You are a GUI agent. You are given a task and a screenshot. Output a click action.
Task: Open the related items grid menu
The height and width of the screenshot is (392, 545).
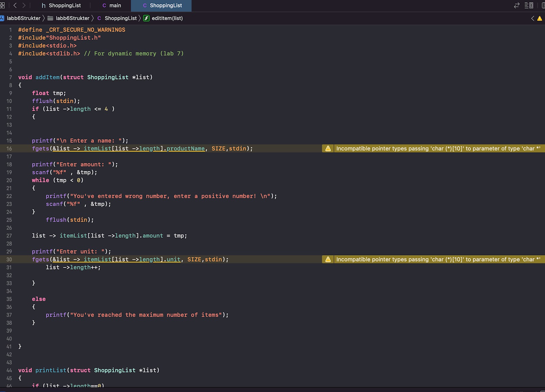[2, 5]
